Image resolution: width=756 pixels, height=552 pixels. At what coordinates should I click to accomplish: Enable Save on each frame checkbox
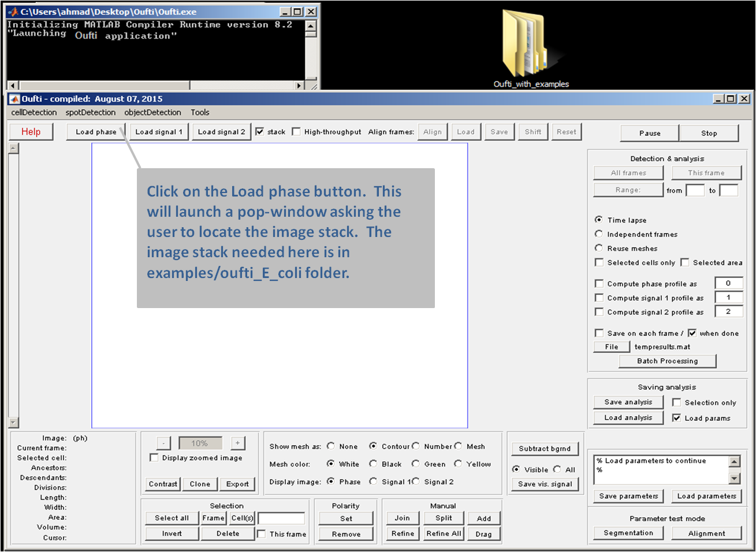click(x=599, y=334)
